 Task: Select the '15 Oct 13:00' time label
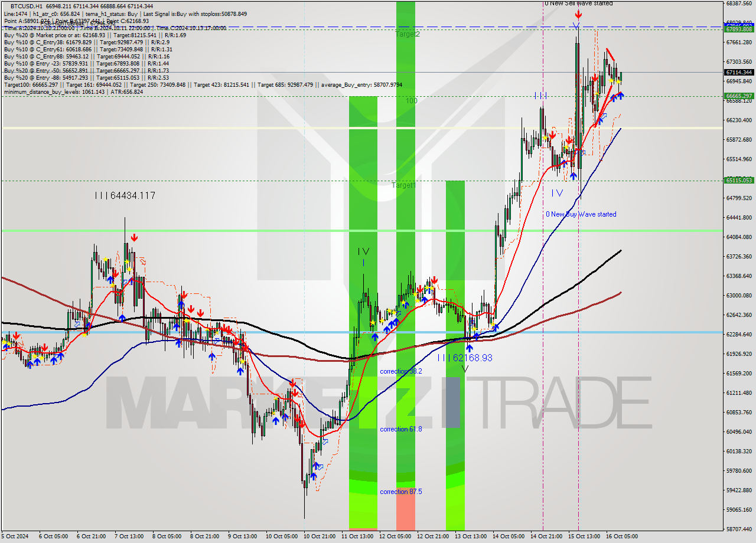pos(584,537)
